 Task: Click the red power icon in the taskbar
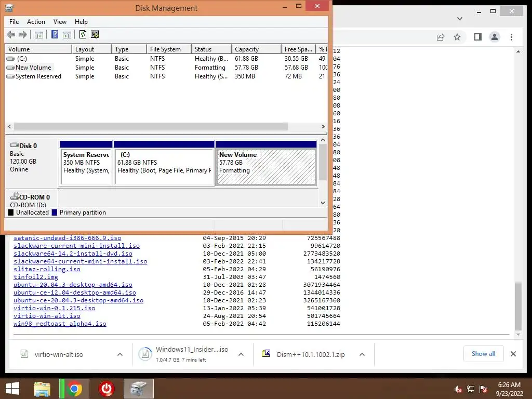[107, 389]
